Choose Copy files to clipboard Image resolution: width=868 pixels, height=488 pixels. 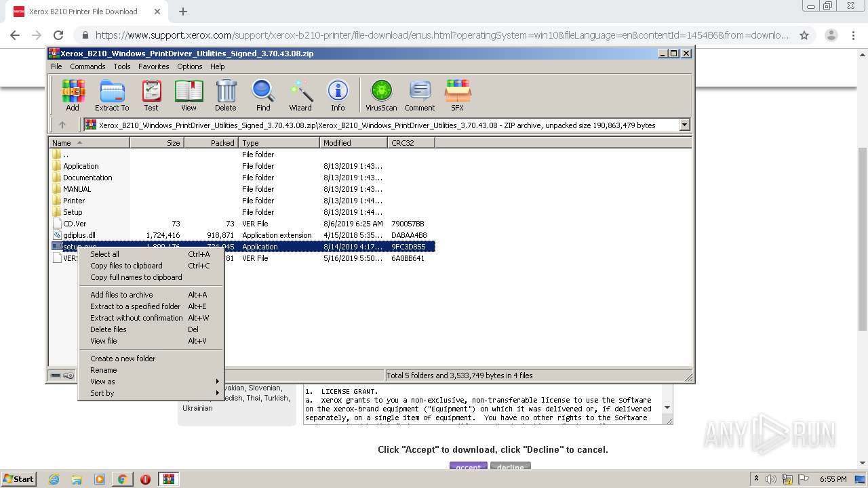click(151, 266)
